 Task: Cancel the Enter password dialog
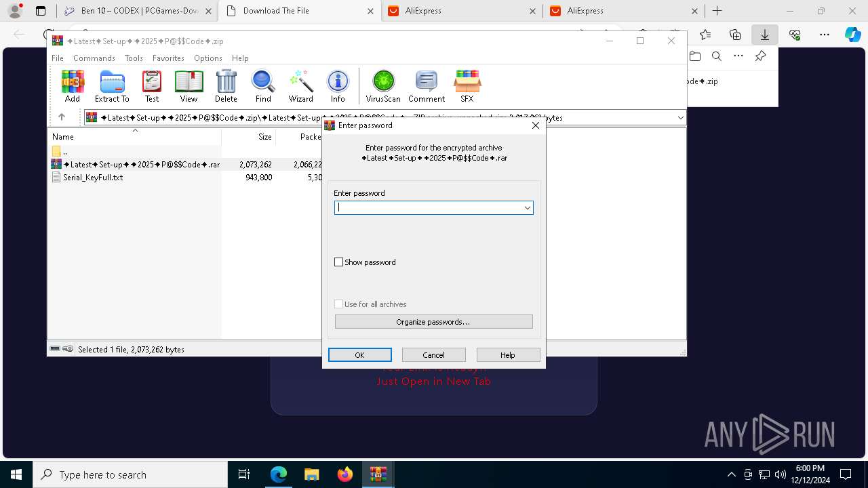434,354
